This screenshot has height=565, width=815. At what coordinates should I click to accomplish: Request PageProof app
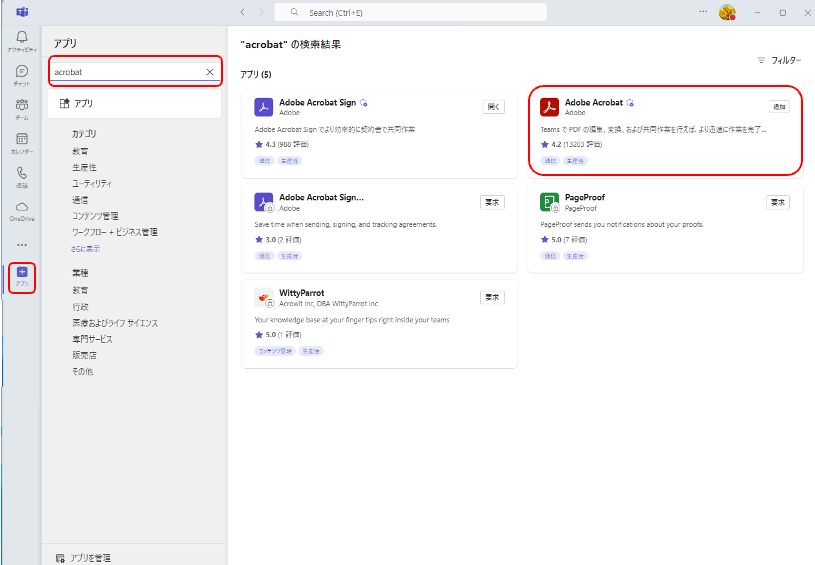[778, 203]
